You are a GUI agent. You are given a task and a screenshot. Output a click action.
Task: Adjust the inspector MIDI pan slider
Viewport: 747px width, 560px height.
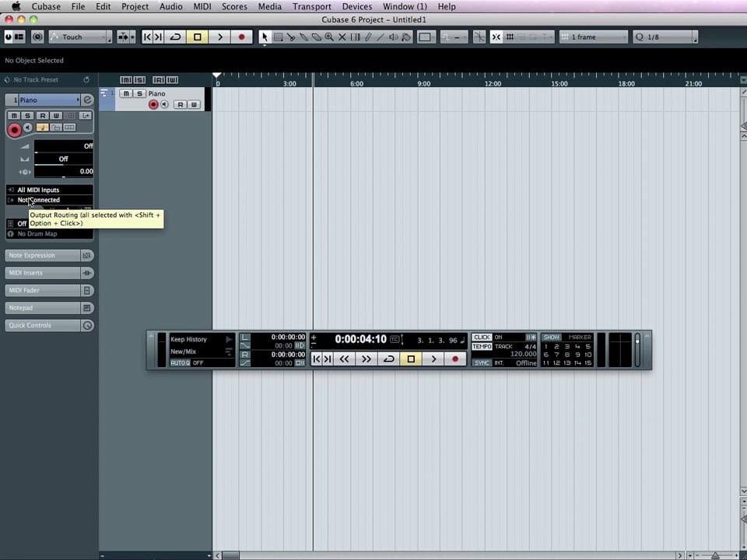coord(64,159)
